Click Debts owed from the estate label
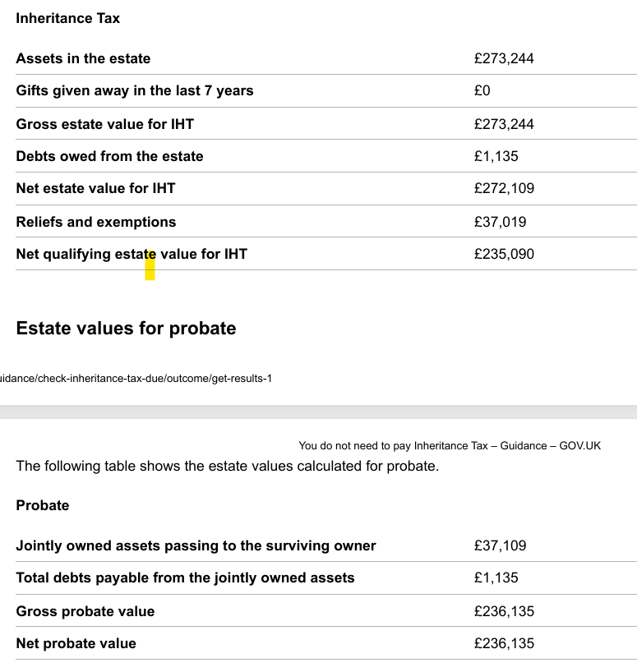The image size is (637, 672). [109, 156]
